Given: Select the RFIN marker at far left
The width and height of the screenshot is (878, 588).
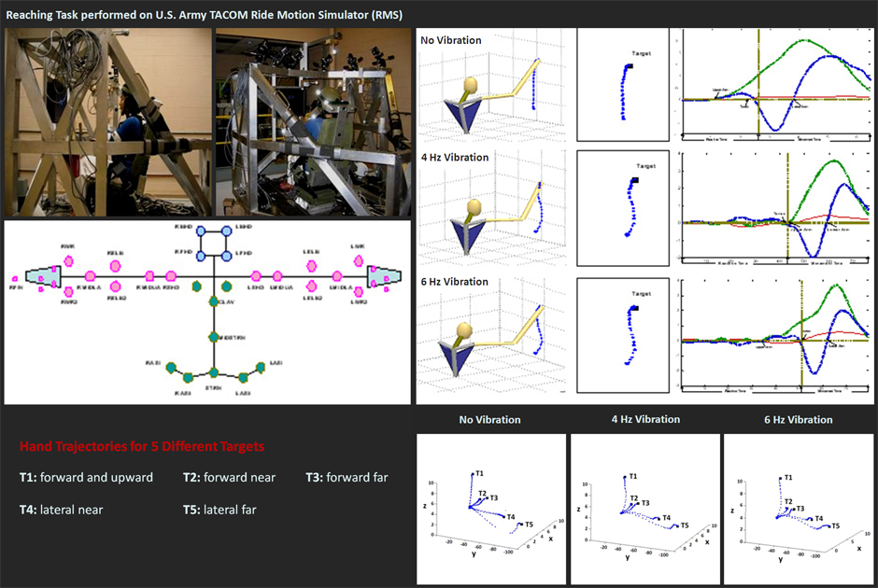Looking at the screenshot, I should pos(14,278).
